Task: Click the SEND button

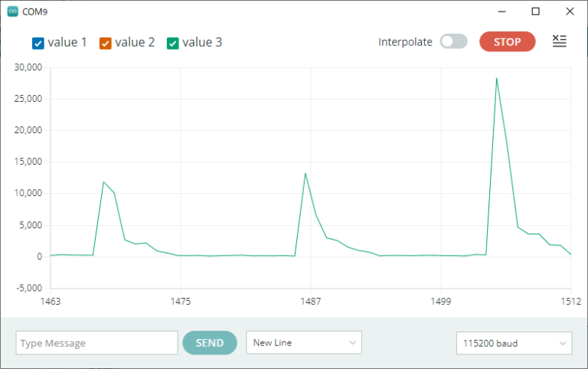Action: 209,343
